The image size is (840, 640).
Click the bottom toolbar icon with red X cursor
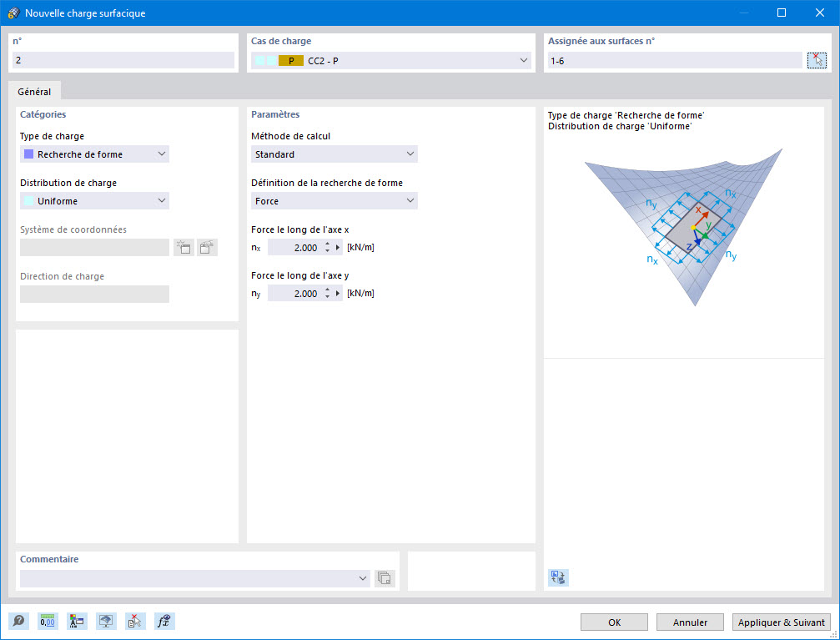pyautogui.click(x=135, y=622)
